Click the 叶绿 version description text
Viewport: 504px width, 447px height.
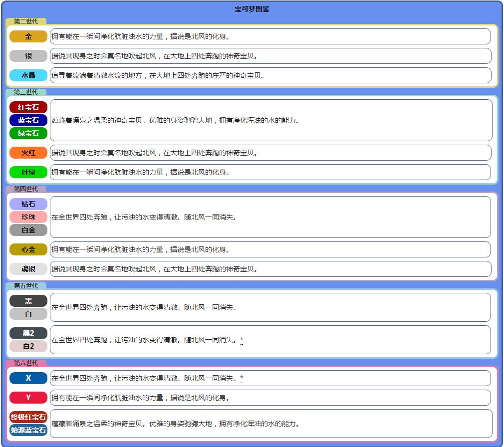(x=140, y=172)
